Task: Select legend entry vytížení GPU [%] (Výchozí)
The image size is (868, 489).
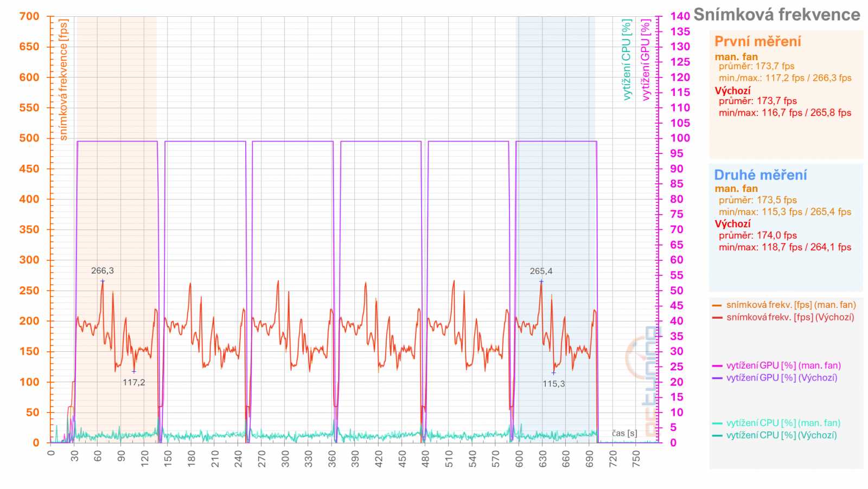Action: coord(782,377)
